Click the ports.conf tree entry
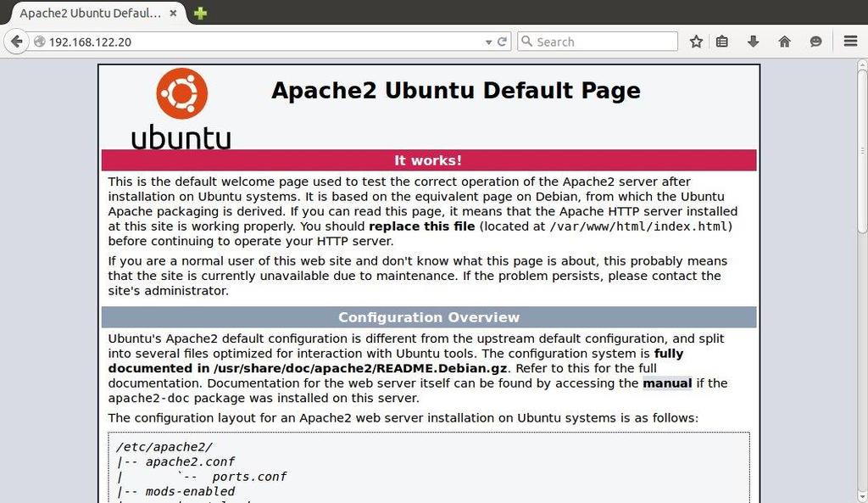The width and height of the screenshot is (868, 503). (249, 477)
